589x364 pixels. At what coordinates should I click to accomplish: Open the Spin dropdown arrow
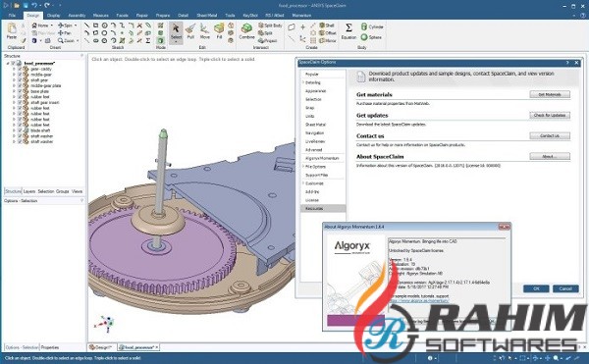76,26
